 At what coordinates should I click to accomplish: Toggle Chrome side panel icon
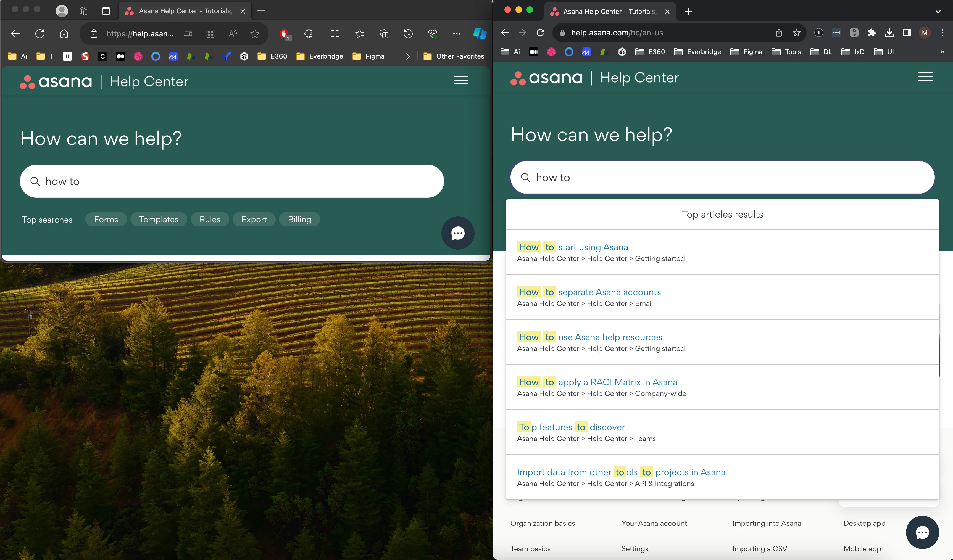click(x=907, y=33)
